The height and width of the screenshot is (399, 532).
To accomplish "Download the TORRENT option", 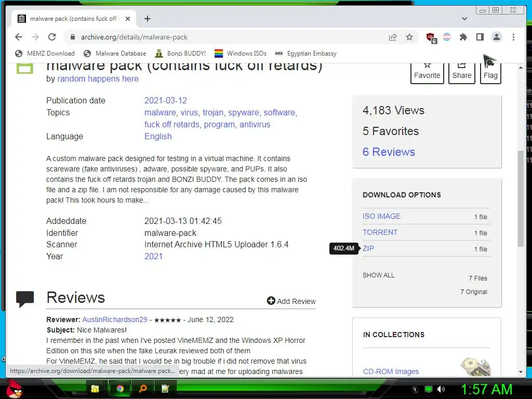I will tap(380, 232).
